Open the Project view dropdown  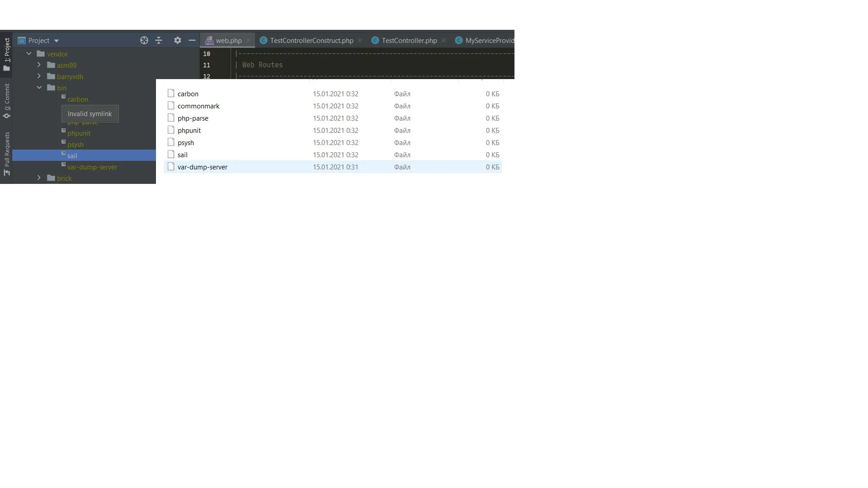point(57,41)
